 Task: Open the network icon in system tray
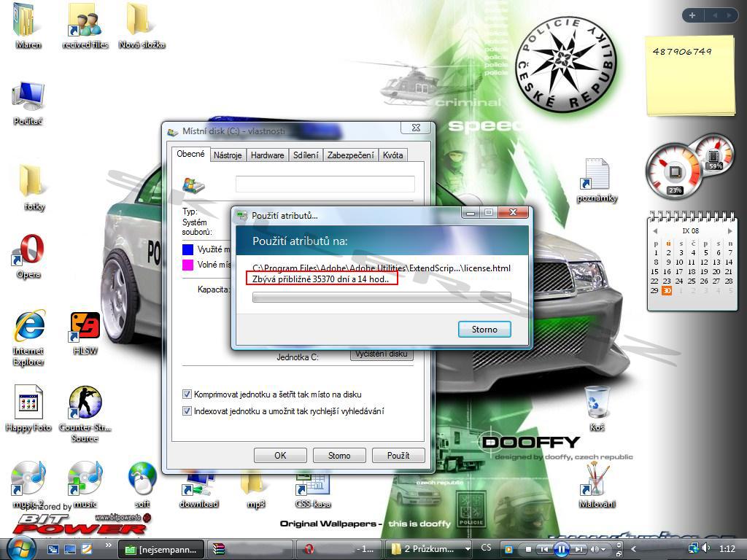coord(693,549)
